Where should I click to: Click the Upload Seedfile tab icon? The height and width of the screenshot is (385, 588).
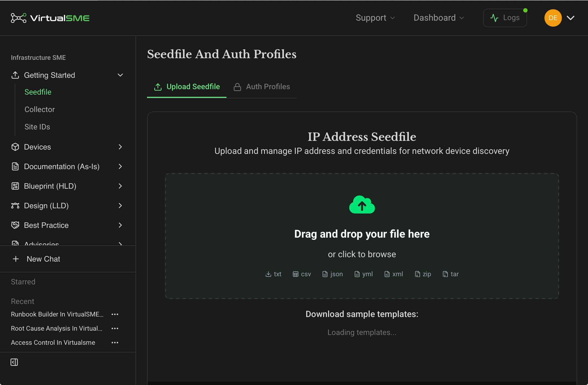158,87
